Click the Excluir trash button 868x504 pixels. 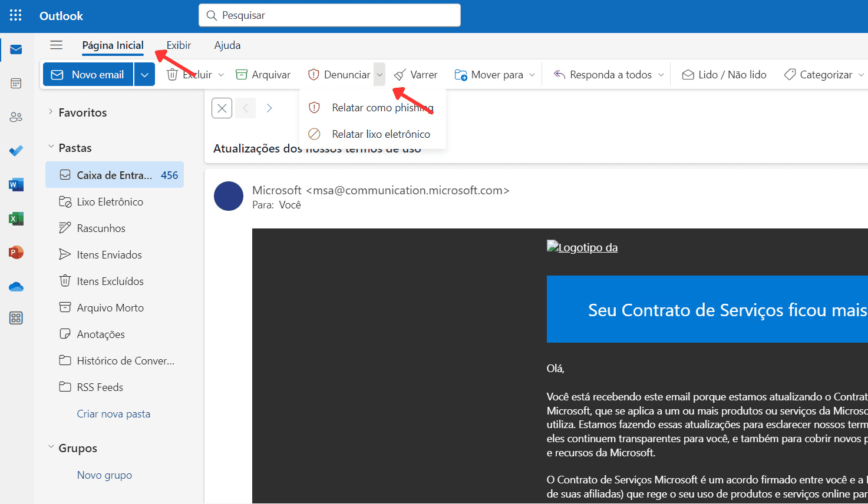pyautogui.click(x=190, y=75)
